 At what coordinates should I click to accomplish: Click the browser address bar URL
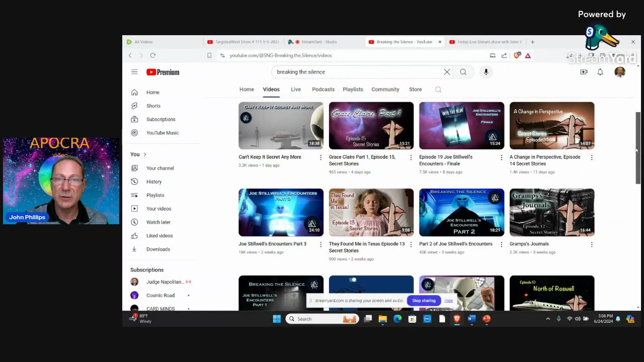click(x=281, y=55)
